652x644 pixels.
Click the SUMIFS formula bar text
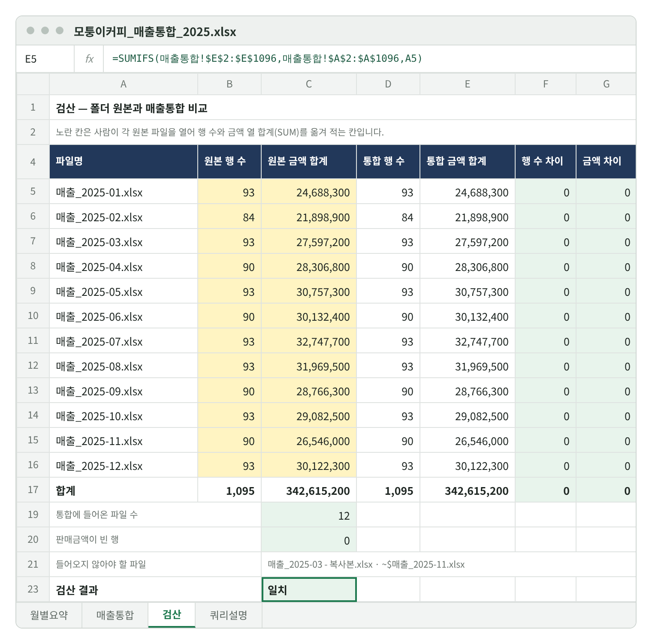[267, 58]
